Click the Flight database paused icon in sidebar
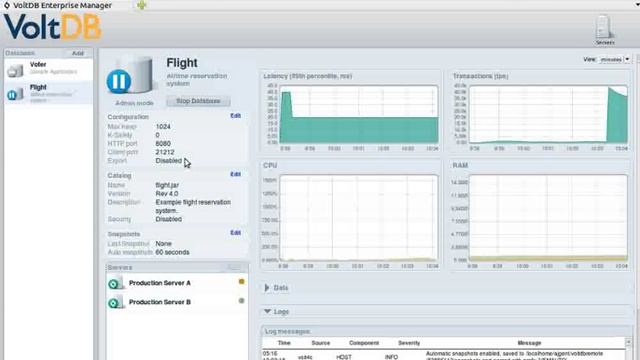The width and height of the screenshot is (640, 360). [15, 94]
